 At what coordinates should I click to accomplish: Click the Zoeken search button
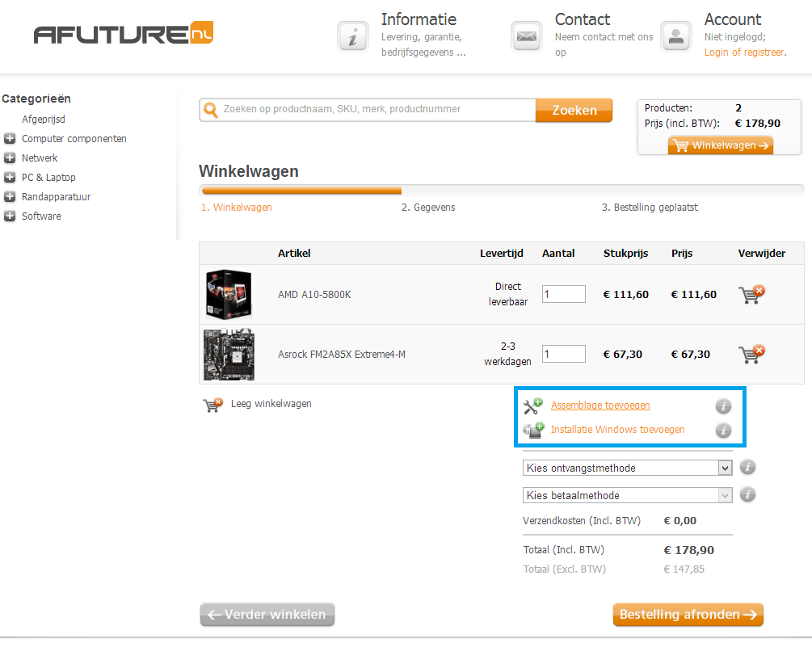pos(574,110)
